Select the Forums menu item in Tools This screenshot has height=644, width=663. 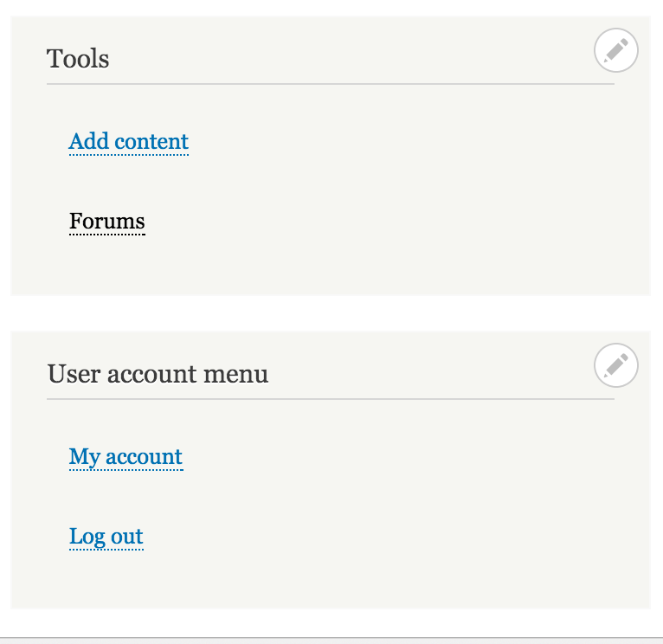click(107, 221)
